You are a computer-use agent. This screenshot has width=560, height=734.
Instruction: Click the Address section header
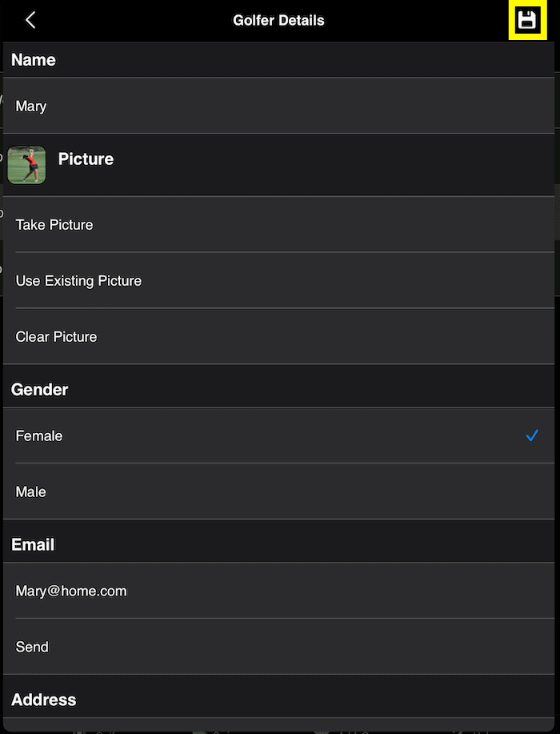pyautogui.click(x=43, y=700)
